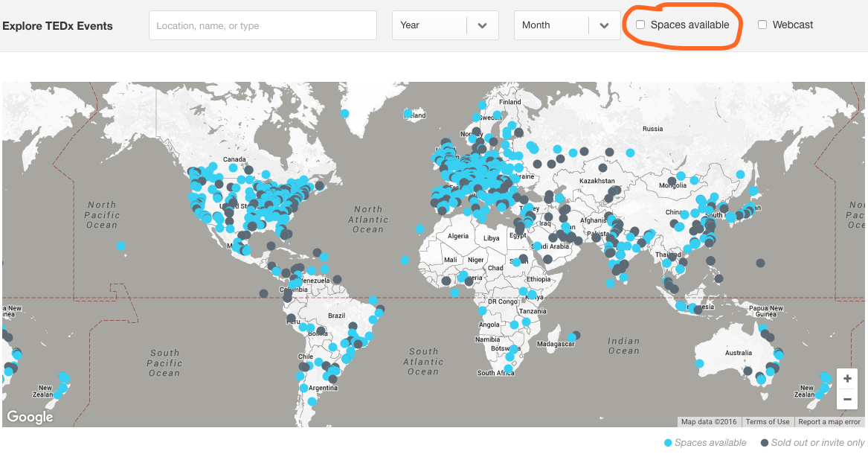
Task: Check the Webcast checkbox
Action: point(762,25)
